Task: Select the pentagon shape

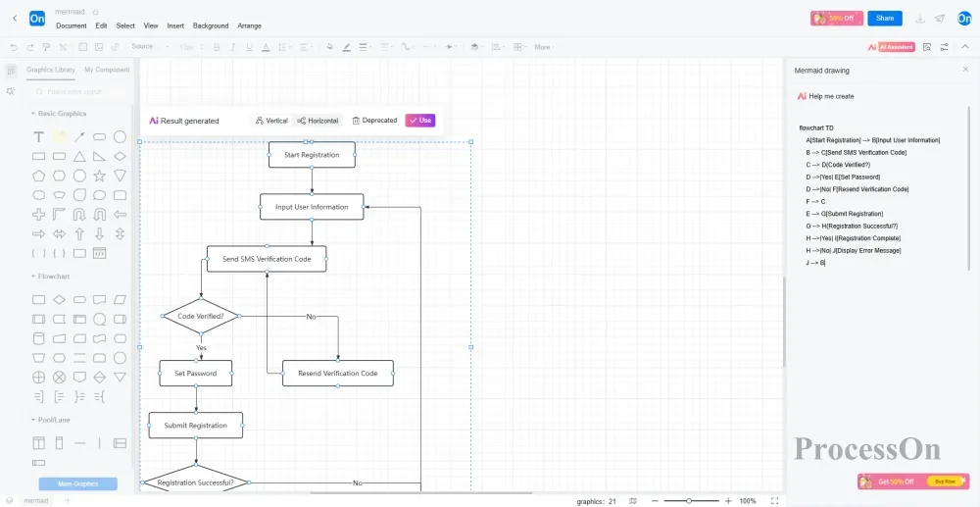Action: coord(39,176)
